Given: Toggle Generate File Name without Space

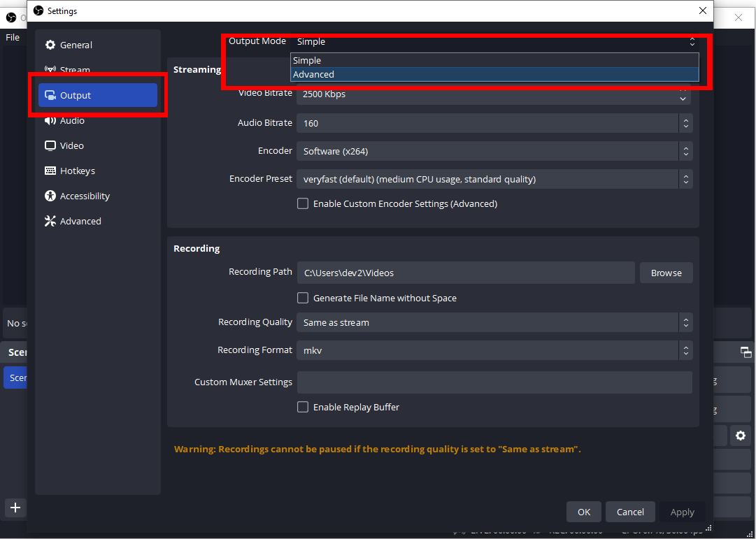Looking at the screenshot, I should tap(303, 299).
